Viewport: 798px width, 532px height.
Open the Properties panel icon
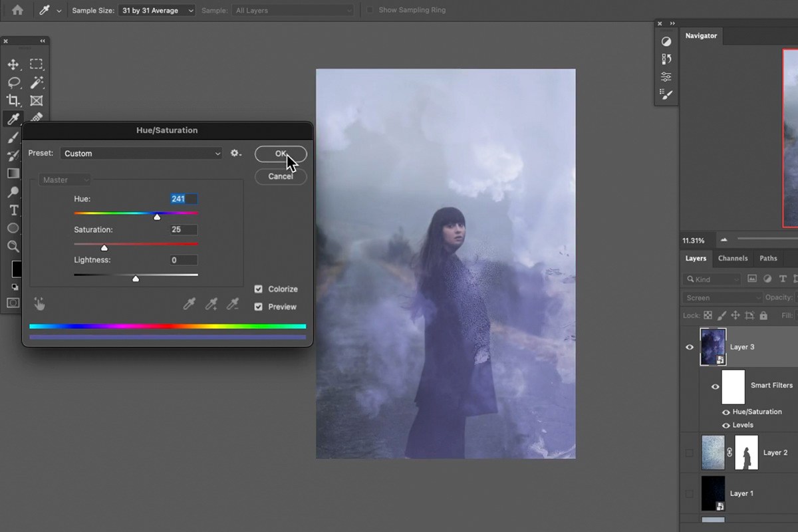tap(666, 76)
